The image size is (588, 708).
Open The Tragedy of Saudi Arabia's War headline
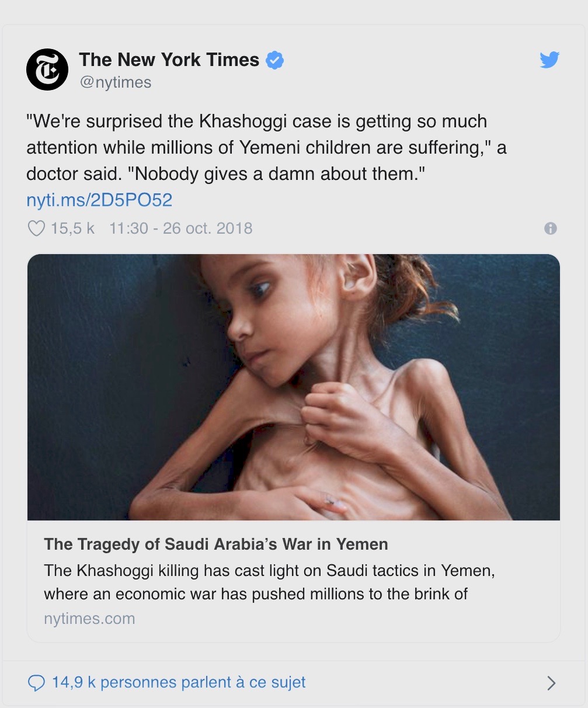[x=216, y=544]
